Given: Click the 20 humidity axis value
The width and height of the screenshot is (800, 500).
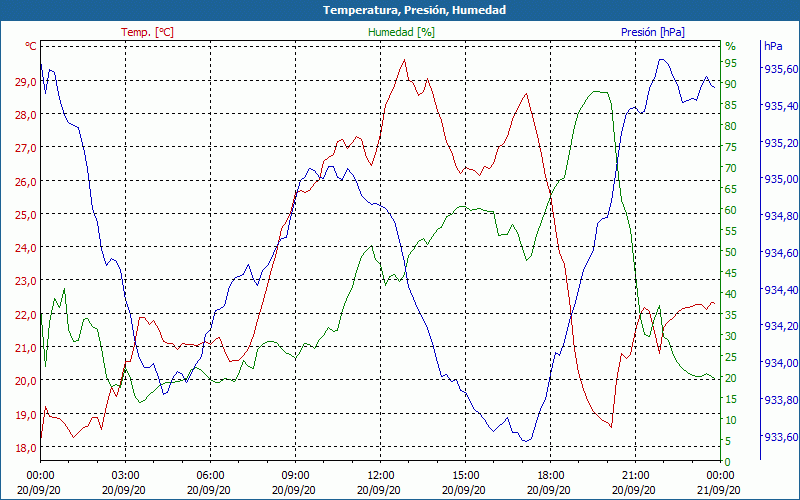Looking at the screenshot, I should click(731, 378).
